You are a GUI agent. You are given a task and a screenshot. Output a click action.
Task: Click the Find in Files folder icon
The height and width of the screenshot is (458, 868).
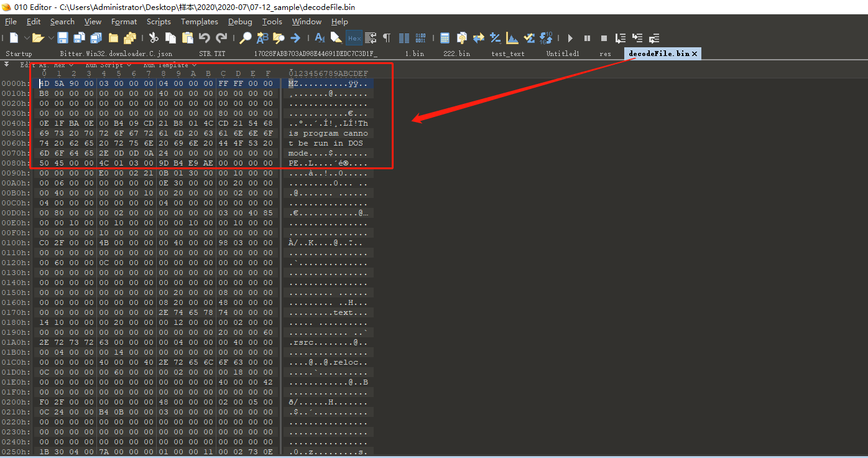pos(278,38)
